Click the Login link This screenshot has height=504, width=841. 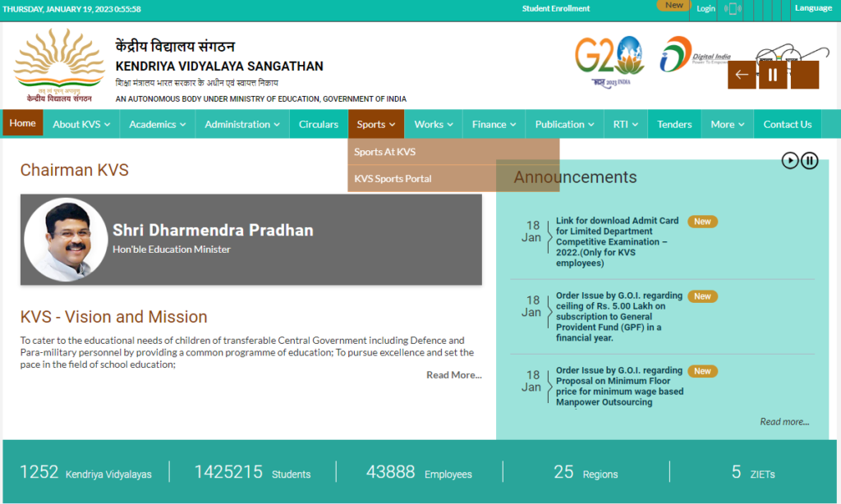click(x=705, y=8)
